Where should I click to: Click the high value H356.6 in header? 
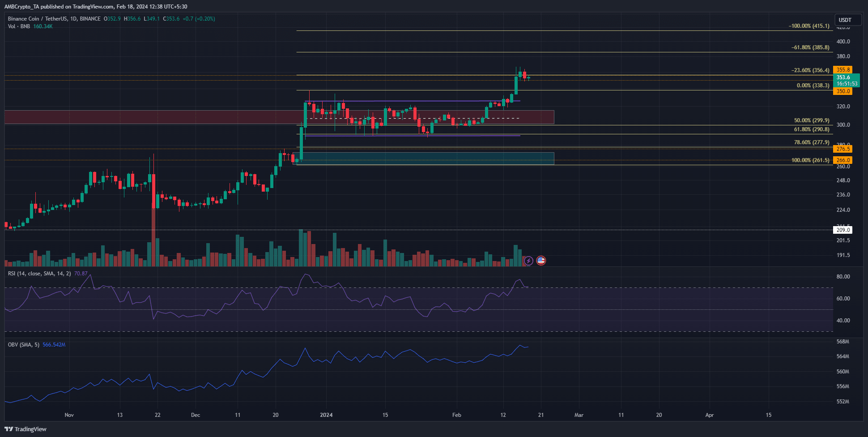point(132,19)
